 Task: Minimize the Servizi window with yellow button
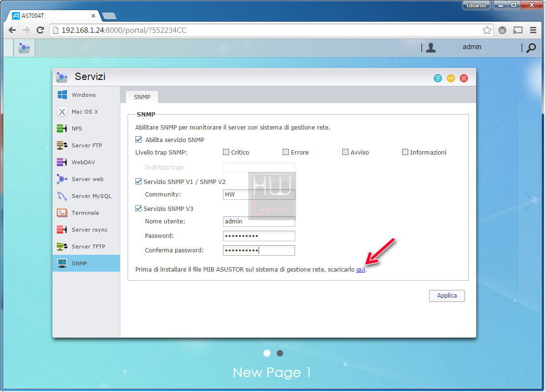(451, 78)
